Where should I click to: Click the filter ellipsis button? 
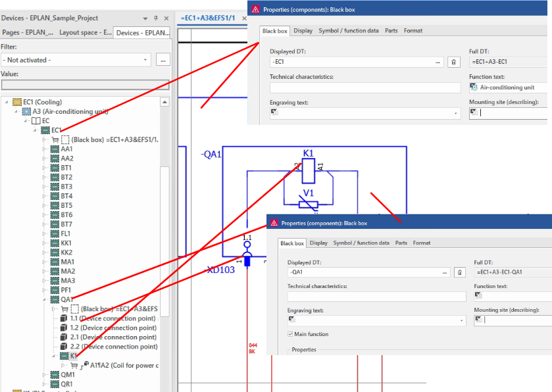pos(163,60)
